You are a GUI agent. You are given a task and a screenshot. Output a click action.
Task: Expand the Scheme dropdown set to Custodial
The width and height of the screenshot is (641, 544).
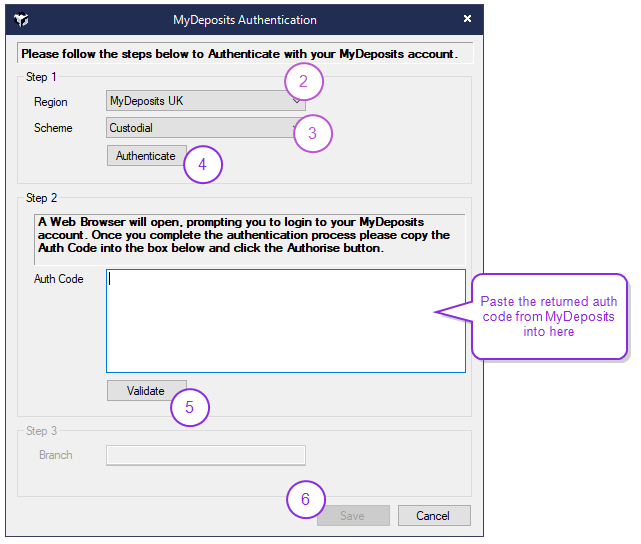pyautogui.click(x=205, y=128)
